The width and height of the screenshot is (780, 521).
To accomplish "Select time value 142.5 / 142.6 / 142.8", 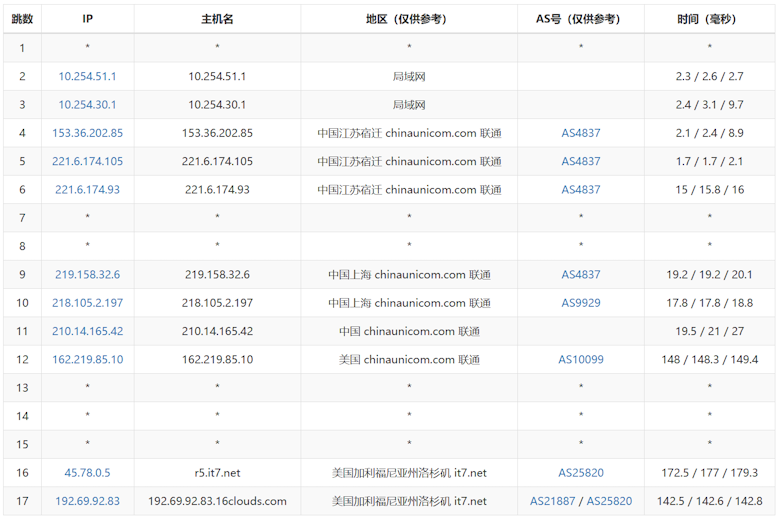I will 709,501.
